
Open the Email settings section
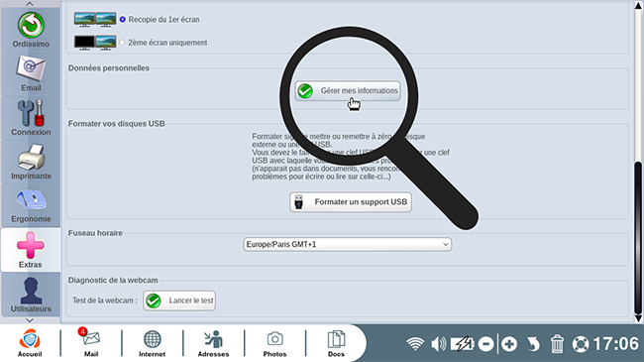point(31,74)
